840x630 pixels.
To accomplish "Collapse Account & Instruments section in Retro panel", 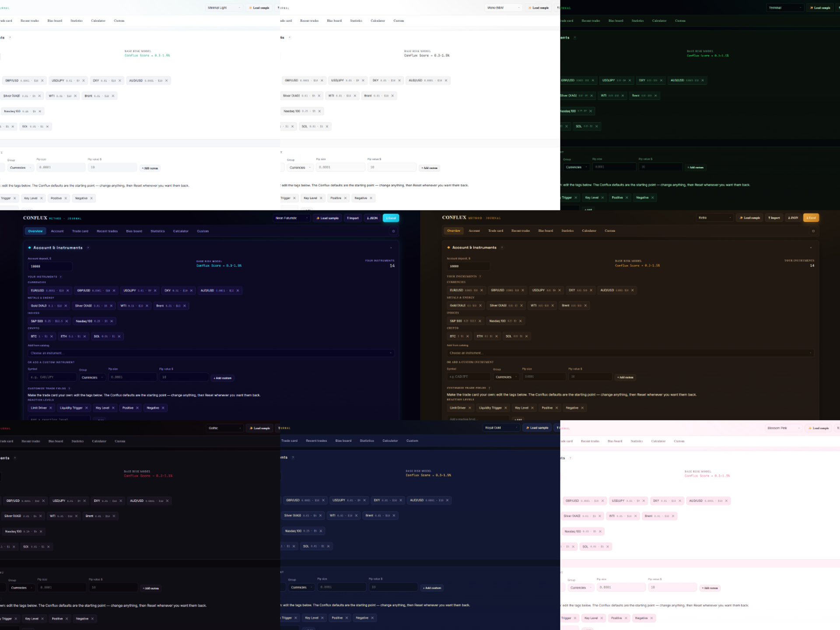I will click(811, 248).
